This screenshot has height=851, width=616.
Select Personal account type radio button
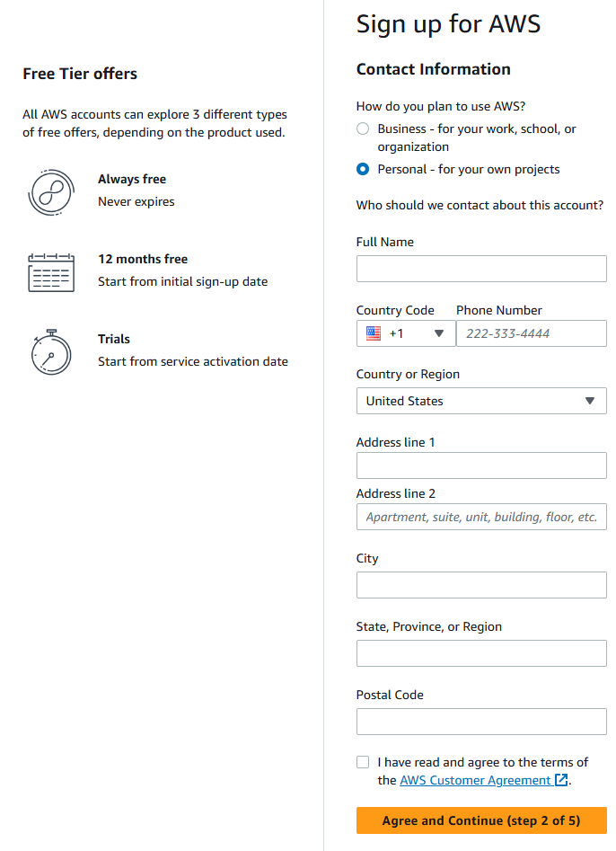(363, 169)
